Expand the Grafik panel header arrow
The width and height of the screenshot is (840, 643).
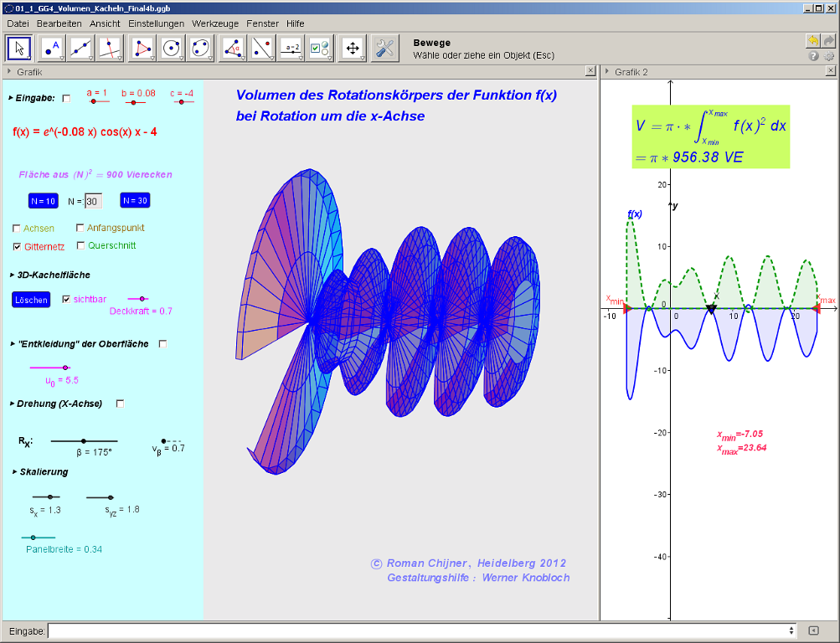(8, 72)
